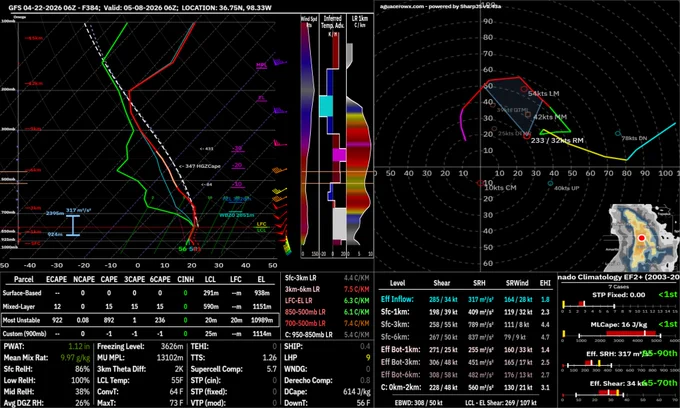Screen dimensions: 680x408
Task: Click the ECAPE column header
Action: pyautogui.click(x=56, y=279)
